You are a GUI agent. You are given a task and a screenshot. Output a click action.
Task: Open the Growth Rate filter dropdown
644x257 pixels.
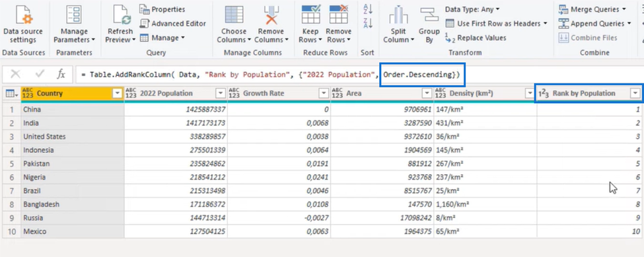point(324,94)
